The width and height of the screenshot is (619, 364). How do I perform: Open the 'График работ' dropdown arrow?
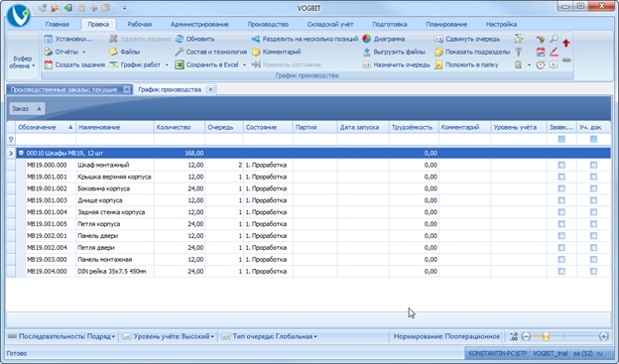167,64
